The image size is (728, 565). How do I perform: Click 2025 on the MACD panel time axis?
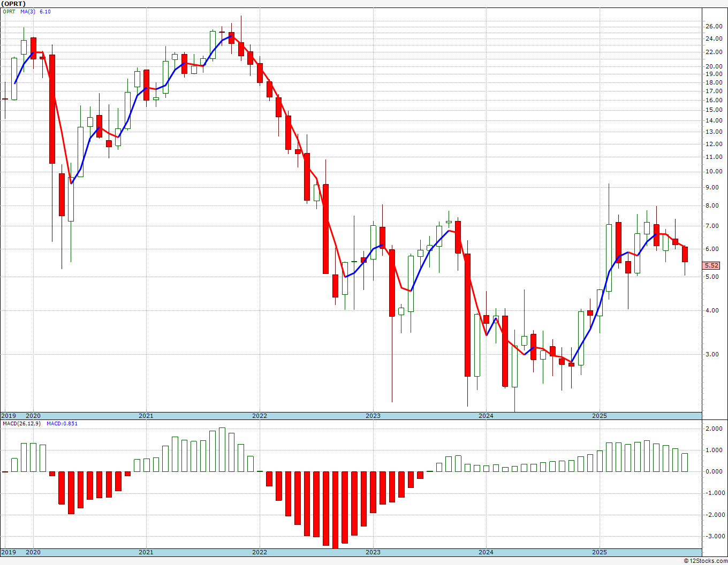(x=600, y=553)
